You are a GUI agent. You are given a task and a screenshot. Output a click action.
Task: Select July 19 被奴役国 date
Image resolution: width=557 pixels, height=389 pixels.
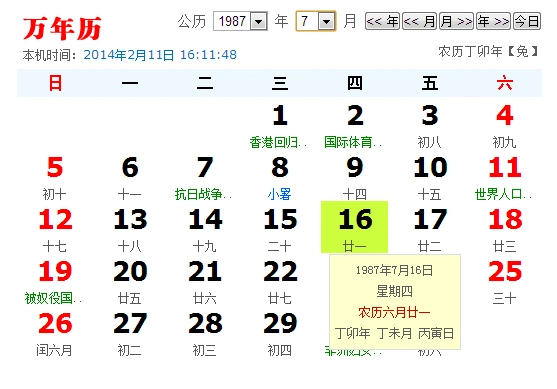(55, 281)
